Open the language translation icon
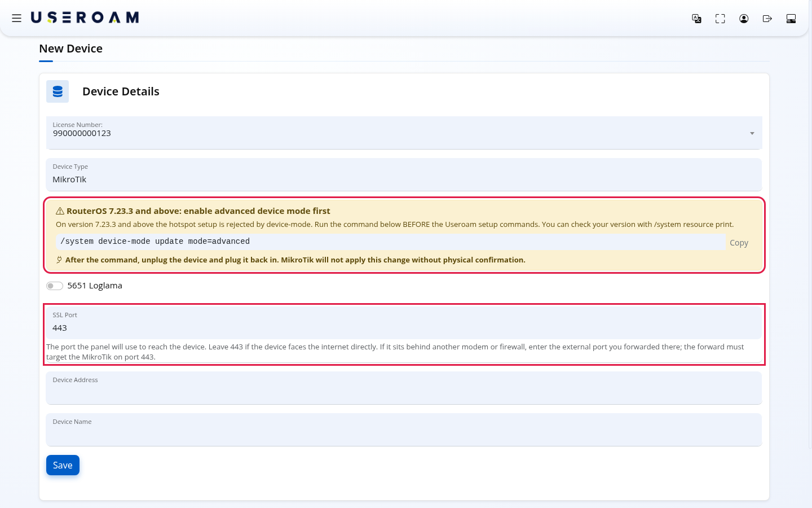This screenshot has width=812, height=508. click(696, 19)
